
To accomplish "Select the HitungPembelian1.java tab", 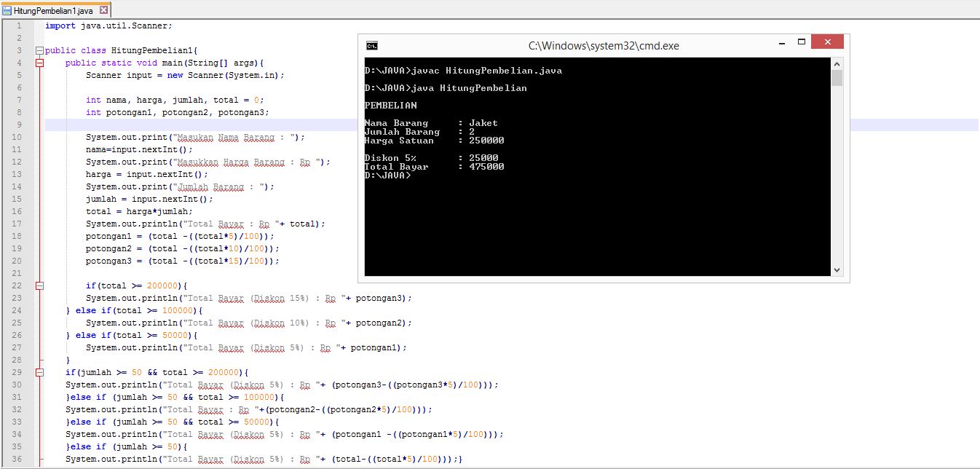I will (x=55, y=10).
